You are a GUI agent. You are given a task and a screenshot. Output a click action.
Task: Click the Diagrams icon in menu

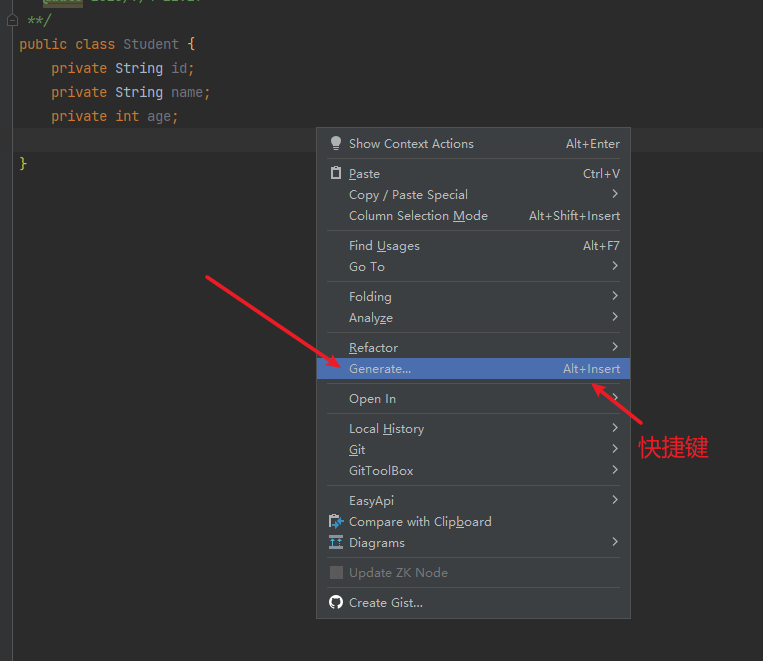pos(336,542)
